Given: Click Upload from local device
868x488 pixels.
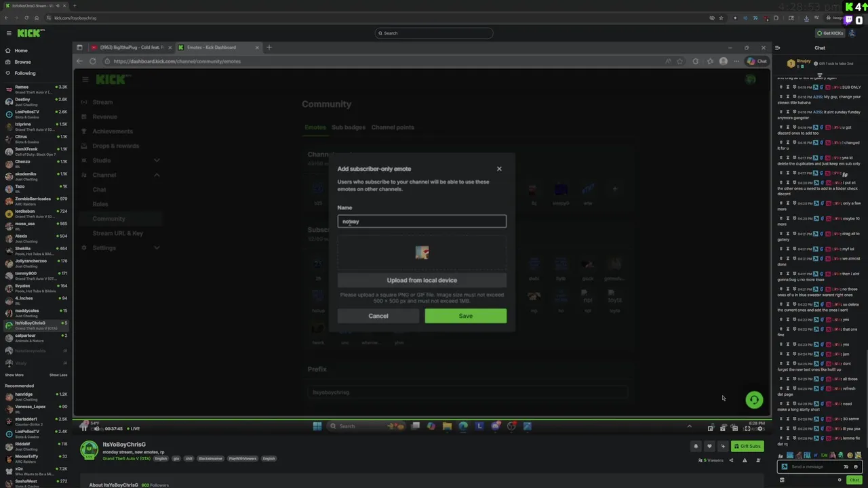Looking at the screenshot, I should tap(422, 280).
